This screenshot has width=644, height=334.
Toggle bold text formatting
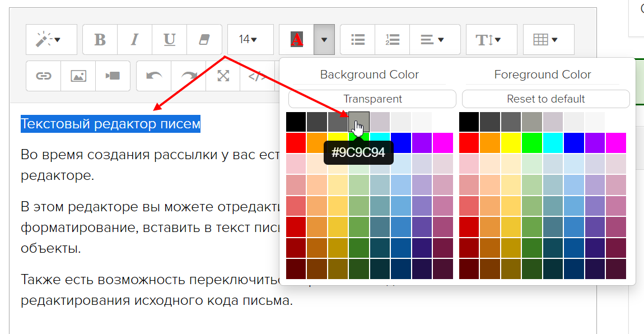click(100, 40)
